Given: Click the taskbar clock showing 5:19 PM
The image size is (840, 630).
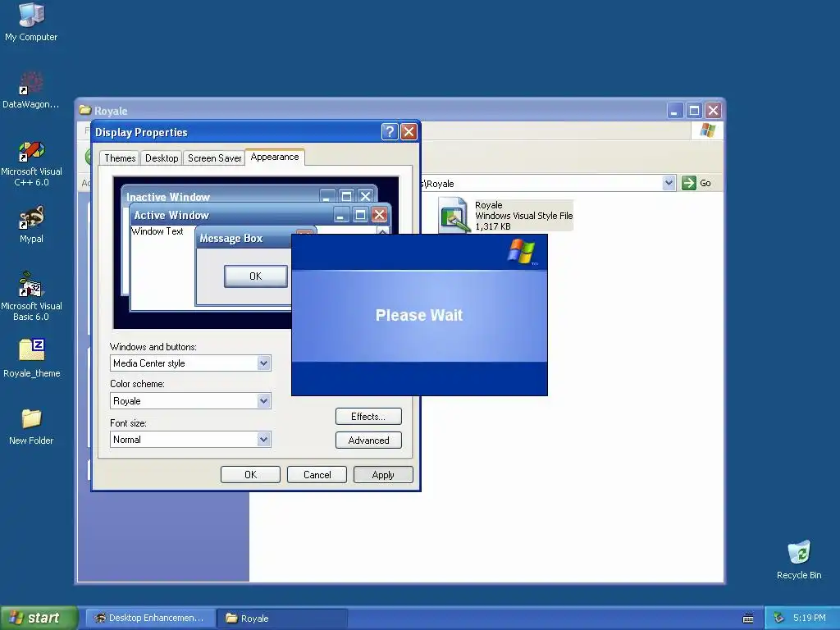Looking at the screenshot, I should pos(810,618).
